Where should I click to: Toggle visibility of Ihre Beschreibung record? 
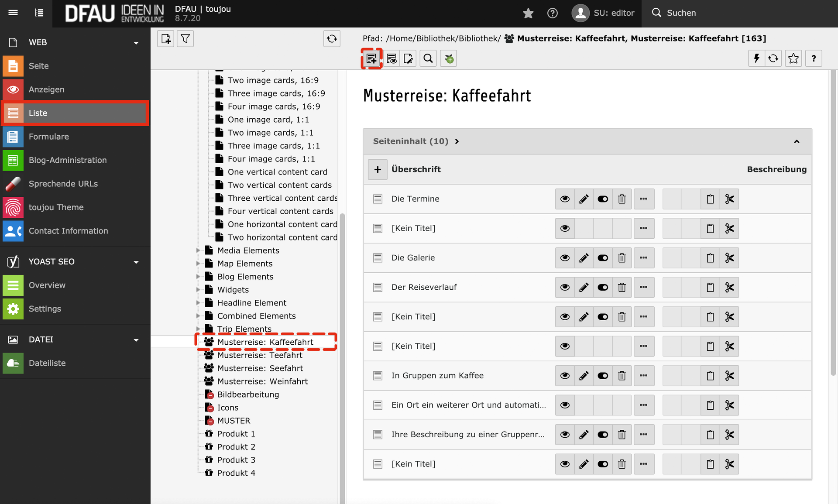pos(603,435)
